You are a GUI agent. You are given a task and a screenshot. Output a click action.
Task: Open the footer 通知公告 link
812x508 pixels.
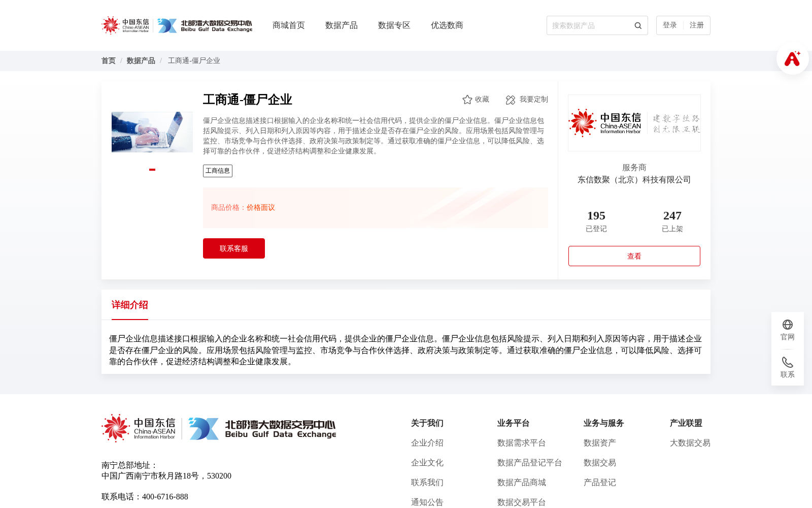[x=427, y=502]
